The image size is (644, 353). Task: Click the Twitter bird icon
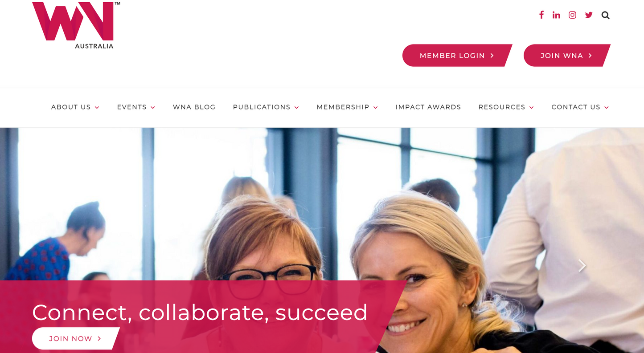point(589,15)
